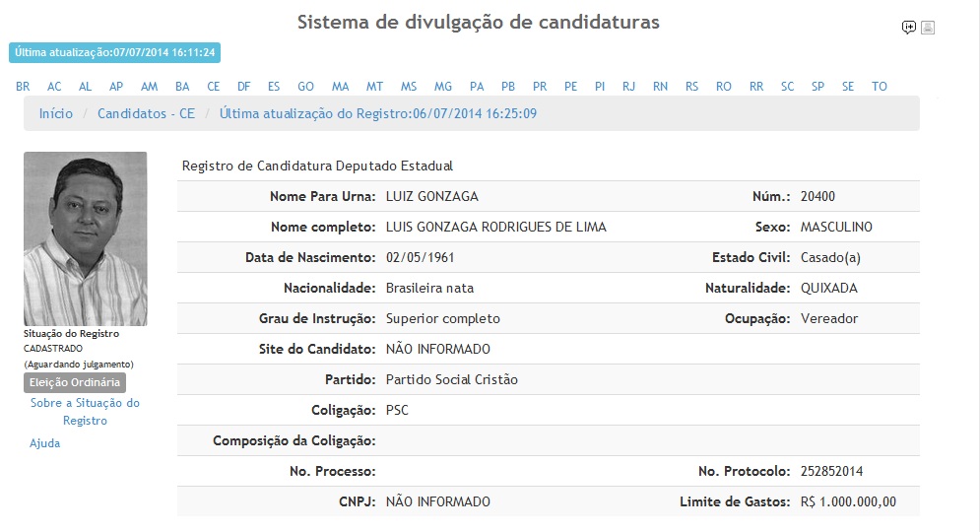Click the Início breadcrumb link

56,114
